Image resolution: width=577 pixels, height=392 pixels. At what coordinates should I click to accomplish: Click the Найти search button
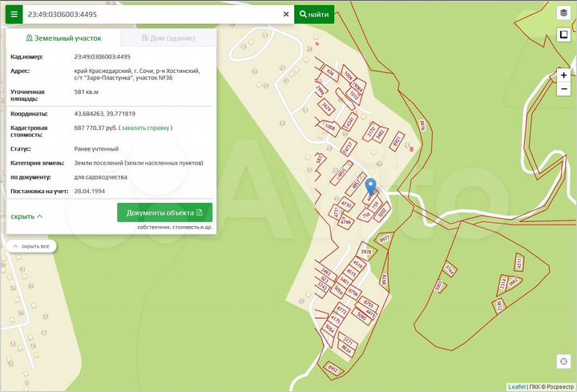314,14
